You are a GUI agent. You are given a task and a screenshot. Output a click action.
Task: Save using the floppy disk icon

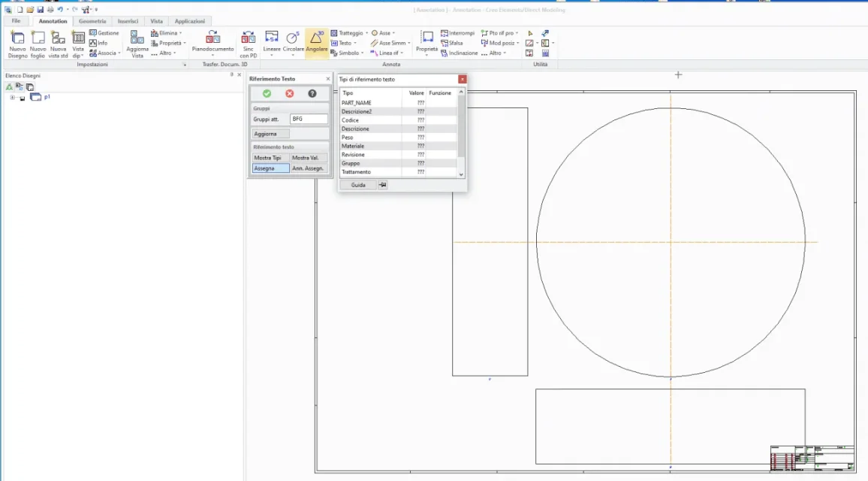40,10
